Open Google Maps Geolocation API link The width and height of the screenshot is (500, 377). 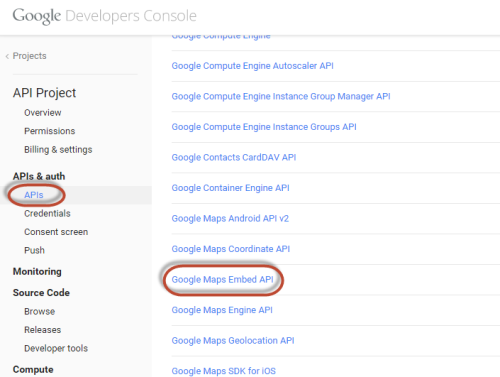pyautogui.click(x=233, y=341)
